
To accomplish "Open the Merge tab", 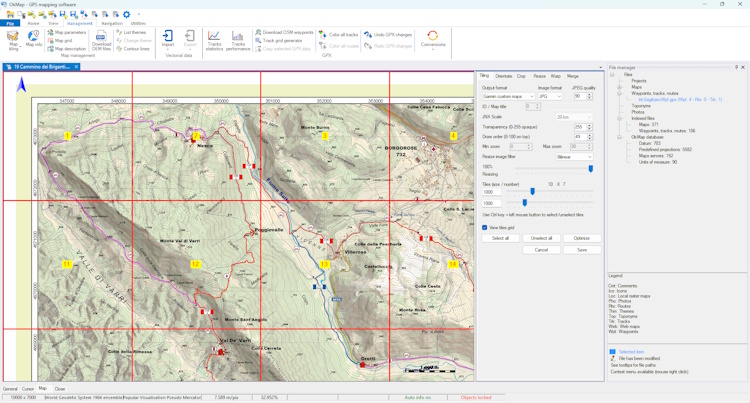I will click(x=573, y=76).
